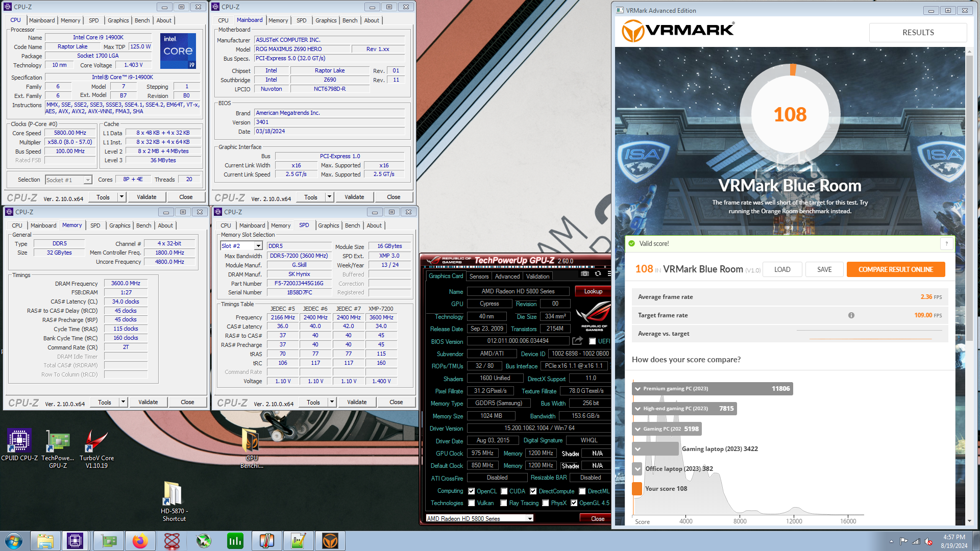Screen dimensions: 980x551
Task: Expand Gaming laptop (2023) comparison
Action: pos(638,449)
